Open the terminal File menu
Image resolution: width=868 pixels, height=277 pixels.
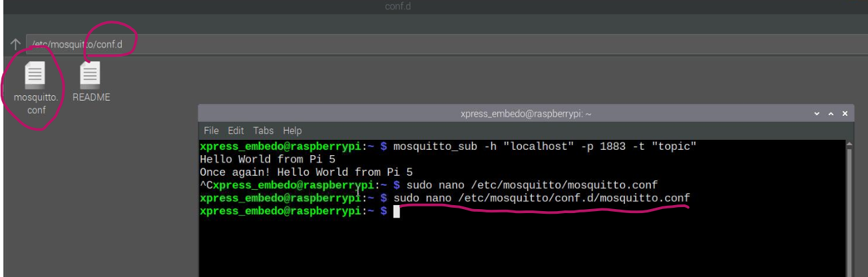pyautogui.click(x=211, y=131)
